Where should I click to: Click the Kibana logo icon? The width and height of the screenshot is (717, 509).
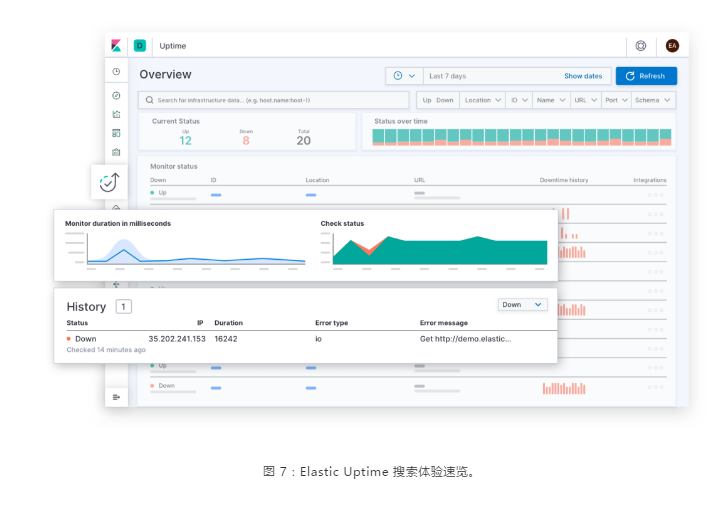click(116, 45)
